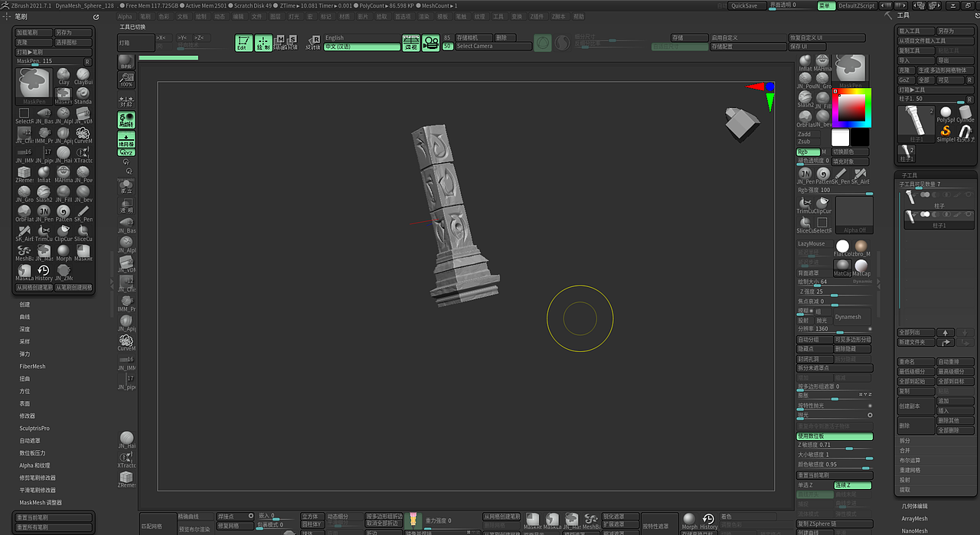
Task: Select the Cylinder3D tool icon
Action: pyautogui.click(x=965, y=114)
